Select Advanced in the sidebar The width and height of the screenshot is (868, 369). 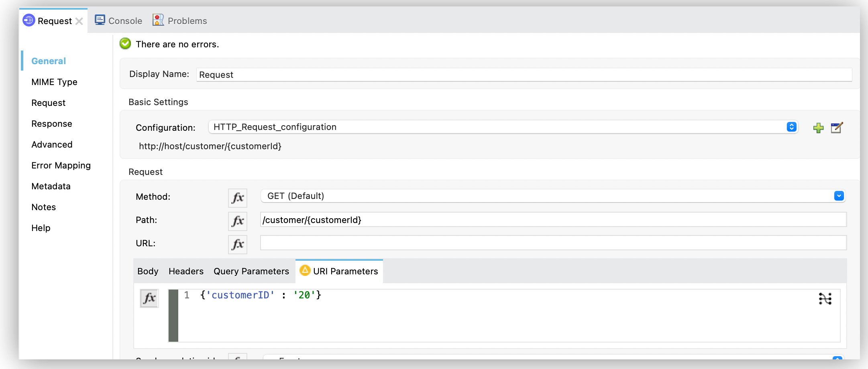click(x=52, y=144)
